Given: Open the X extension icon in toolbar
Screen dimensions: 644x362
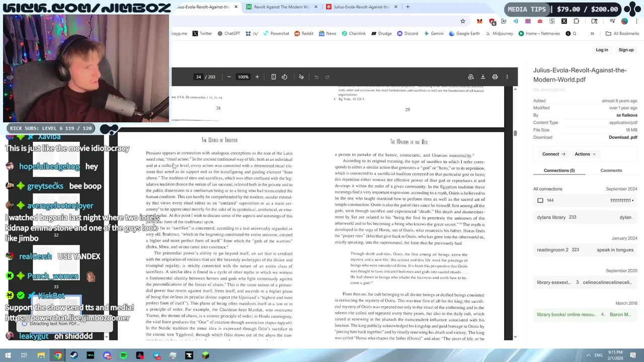Looking at the screenshot, I should [x=564, y=21].
